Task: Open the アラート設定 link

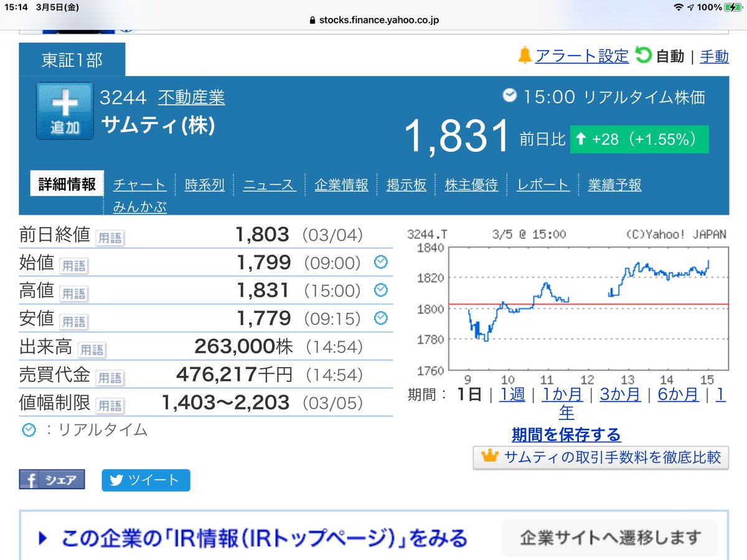Action: click(583, 56)
